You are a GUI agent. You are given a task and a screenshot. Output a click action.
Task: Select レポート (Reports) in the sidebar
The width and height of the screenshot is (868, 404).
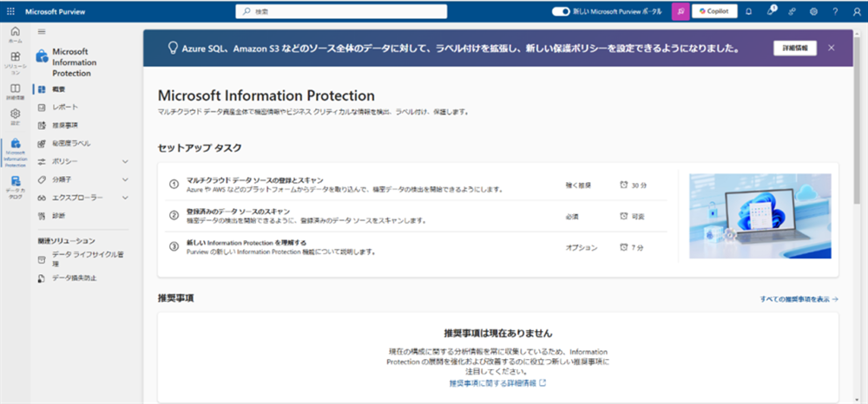(x=65, y=107)
